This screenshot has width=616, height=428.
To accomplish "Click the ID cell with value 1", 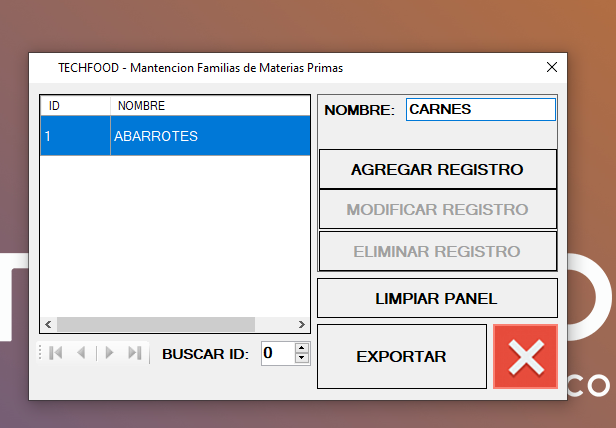I will (75, 136).
